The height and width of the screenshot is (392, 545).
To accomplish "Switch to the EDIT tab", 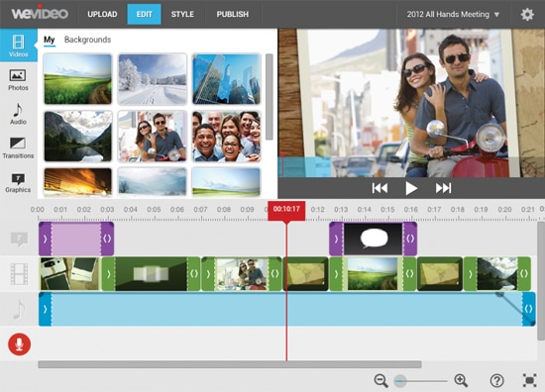I will [x=144, y=14].
